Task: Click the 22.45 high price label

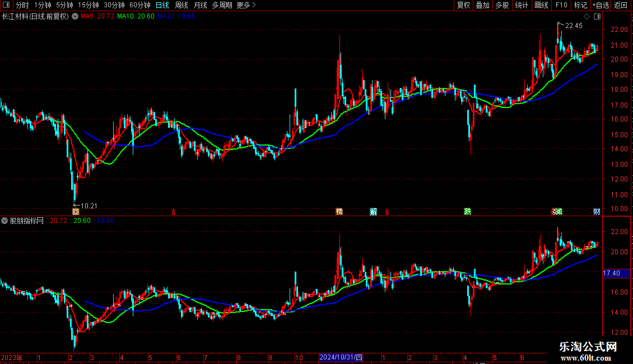Action: (574, 26)
